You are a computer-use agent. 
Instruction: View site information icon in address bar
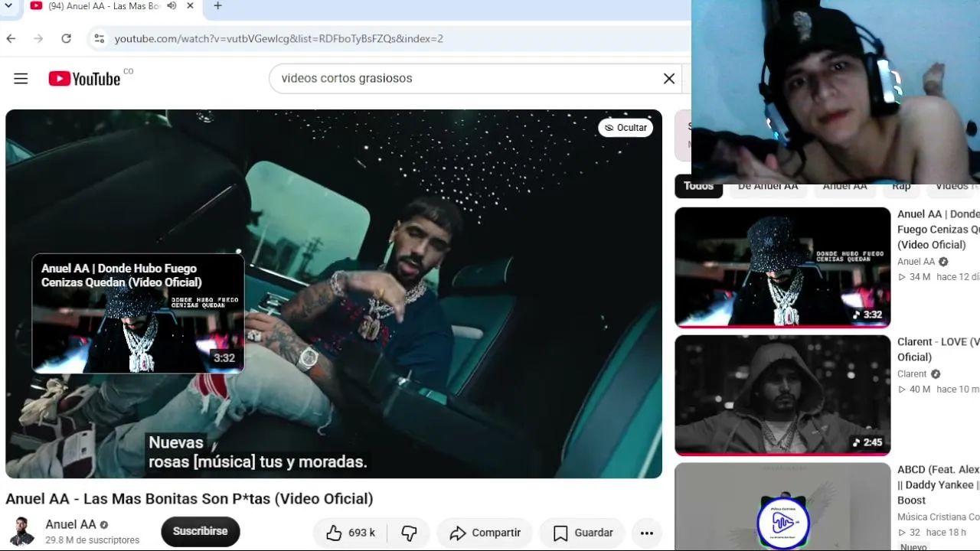[99, 38]
